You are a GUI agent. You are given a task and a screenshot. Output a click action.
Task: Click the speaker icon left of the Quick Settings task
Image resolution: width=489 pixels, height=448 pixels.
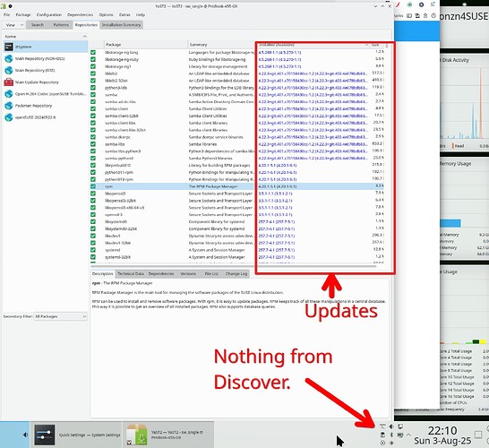25,435
